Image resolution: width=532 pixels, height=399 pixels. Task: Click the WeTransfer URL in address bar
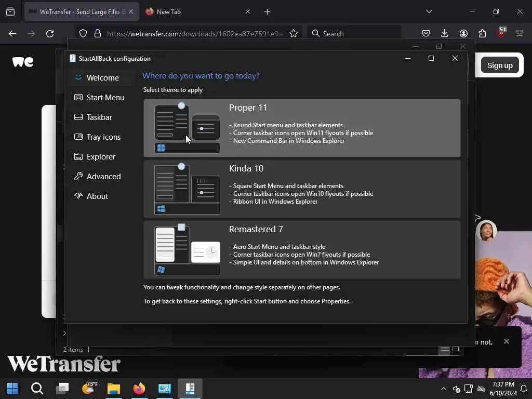pos(195,34)
